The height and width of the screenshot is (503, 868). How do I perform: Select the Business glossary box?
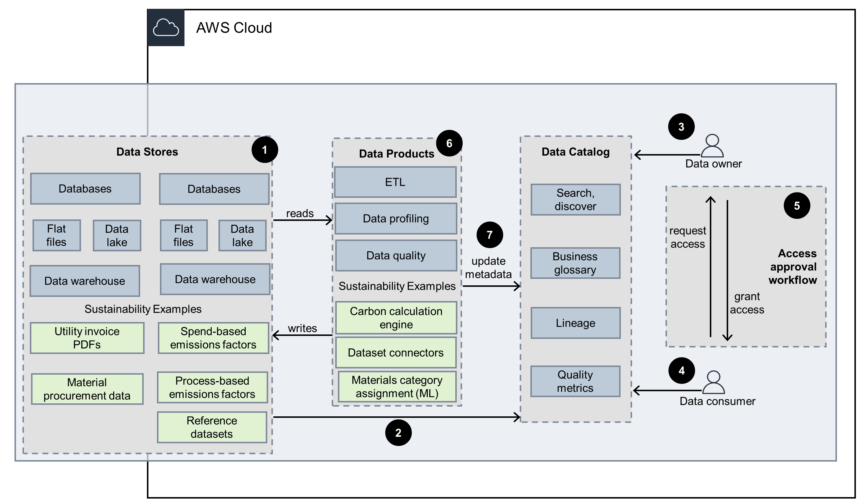point(576,263)
